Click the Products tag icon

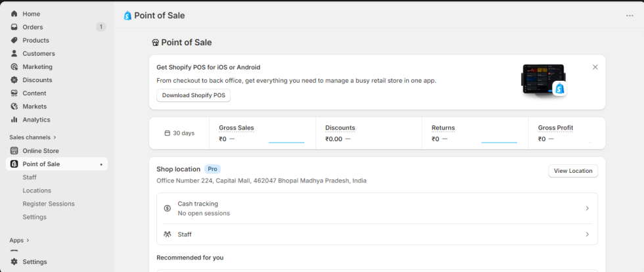[14, 40]
